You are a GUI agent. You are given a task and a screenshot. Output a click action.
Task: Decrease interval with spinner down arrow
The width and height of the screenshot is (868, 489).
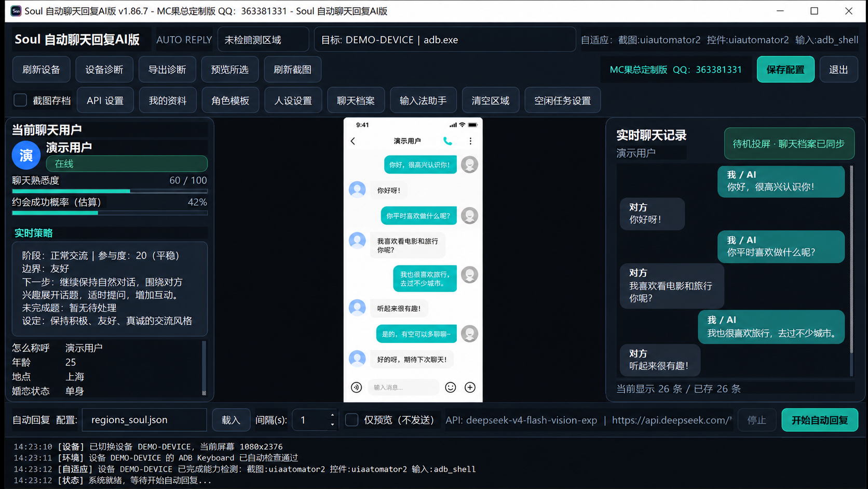(x=332, y=425)
